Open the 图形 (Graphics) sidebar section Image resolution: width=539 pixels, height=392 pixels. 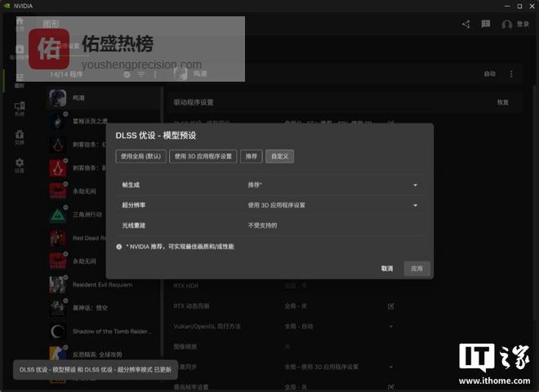pyautogui.click(x=20, y=80)
